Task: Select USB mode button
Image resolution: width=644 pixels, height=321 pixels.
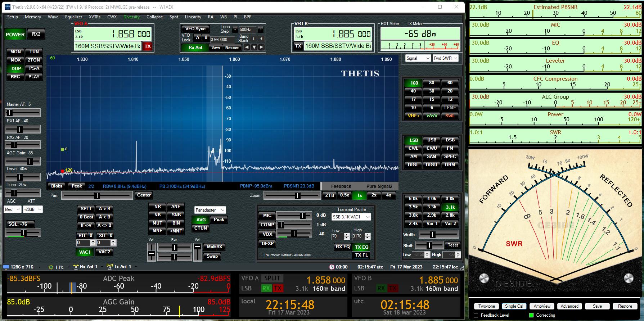Action: (432, 140)
